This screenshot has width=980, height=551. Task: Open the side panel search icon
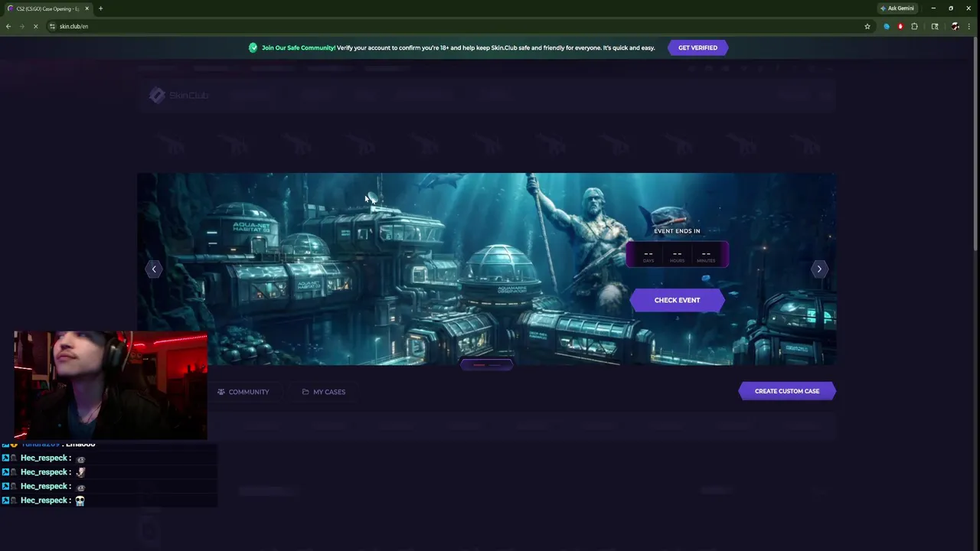click(x=935, y=26)
